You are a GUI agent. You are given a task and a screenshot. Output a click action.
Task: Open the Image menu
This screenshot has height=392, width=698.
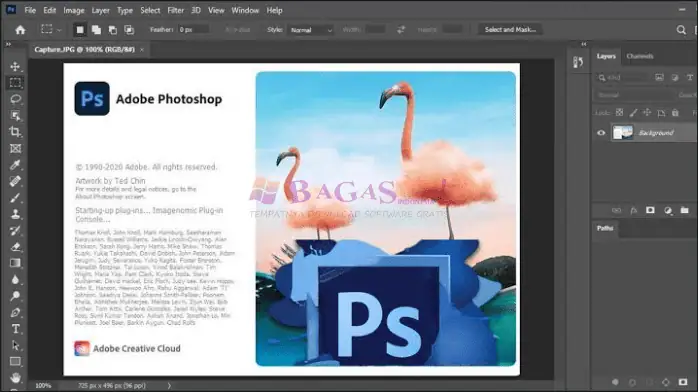[x=73, y=10]
